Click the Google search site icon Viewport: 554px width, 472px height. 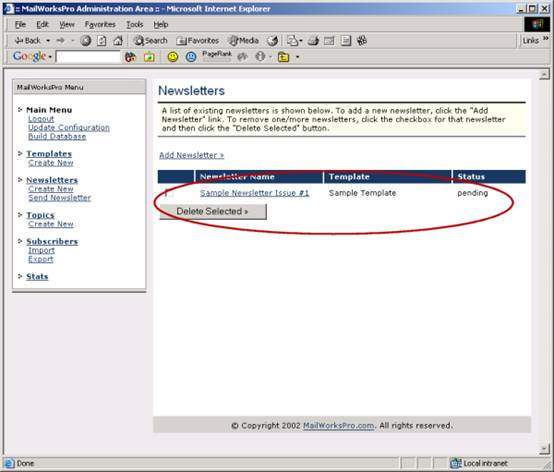coord(149,57)
